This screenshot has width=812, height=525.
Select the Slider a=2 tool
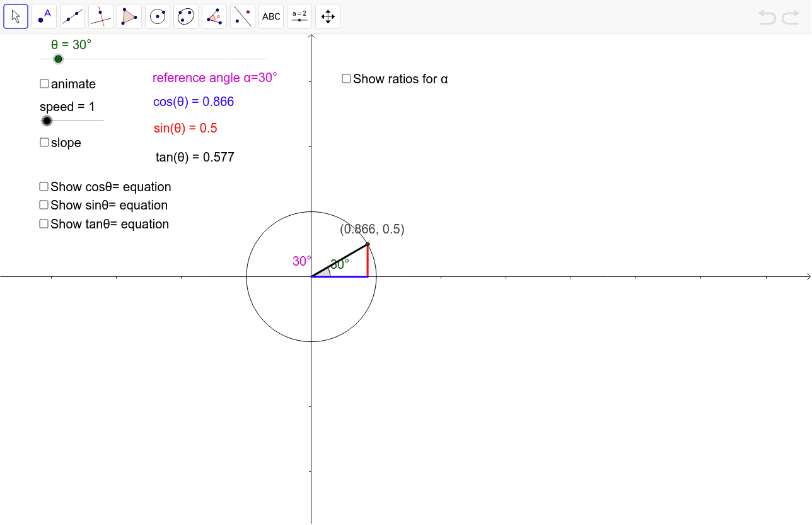tap(299, 16)
